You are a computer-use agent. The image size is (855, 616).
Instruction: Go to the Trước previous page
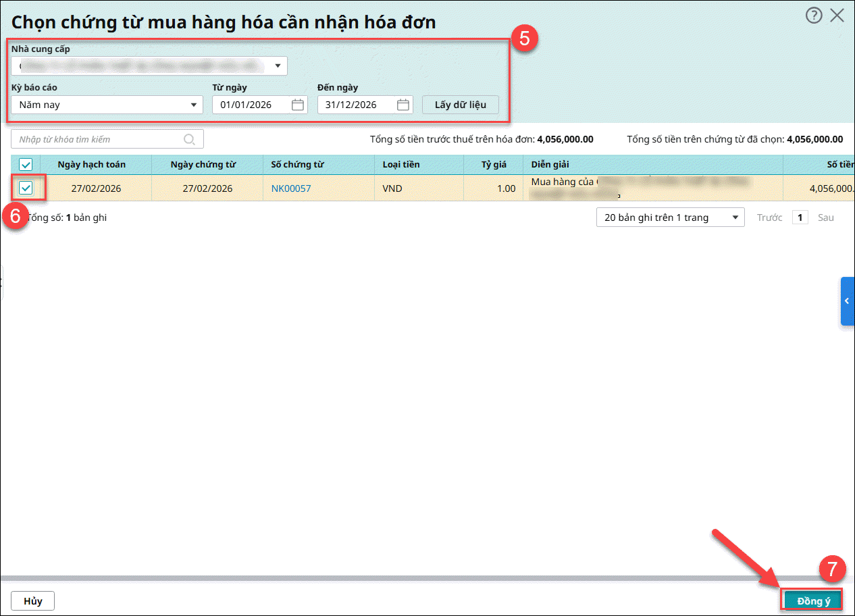pyautogui.click(x=769, y=217)
